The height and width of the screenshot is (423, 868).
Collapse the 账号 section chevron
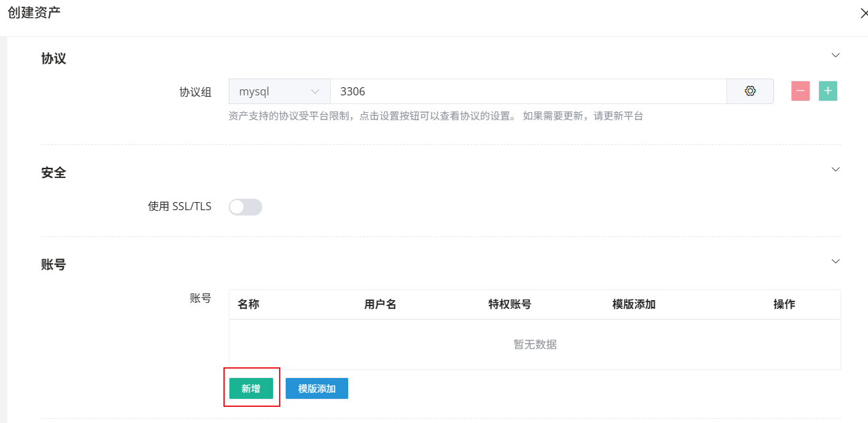coord(835,261)
